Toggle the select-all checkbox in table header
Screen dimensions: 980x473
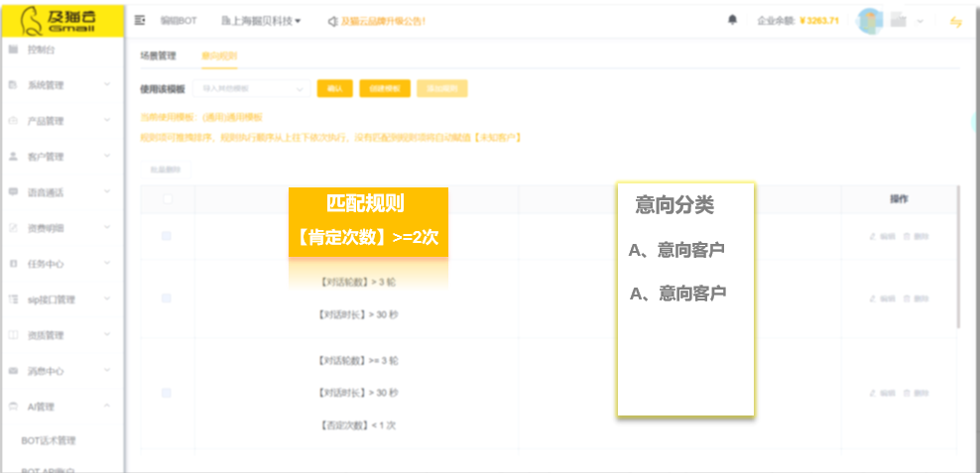pyautogui.click(x=167, y=199)
